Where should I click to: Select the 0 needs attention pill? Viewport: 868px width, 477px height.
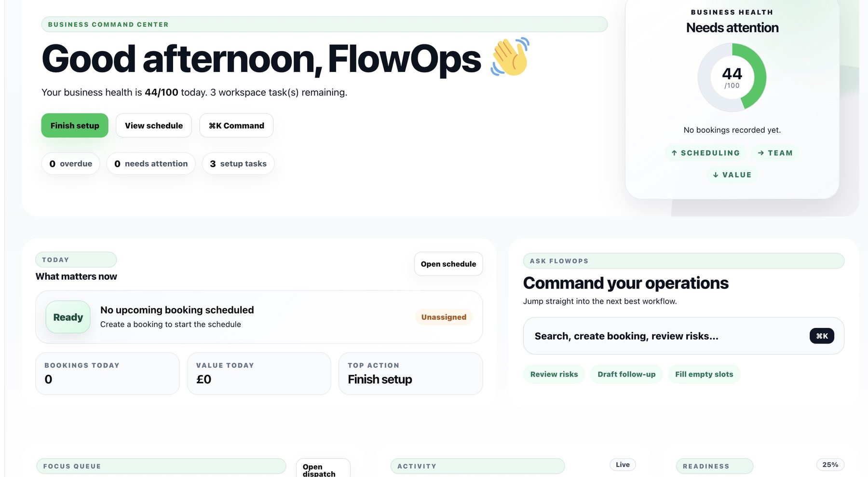(151, 164)
